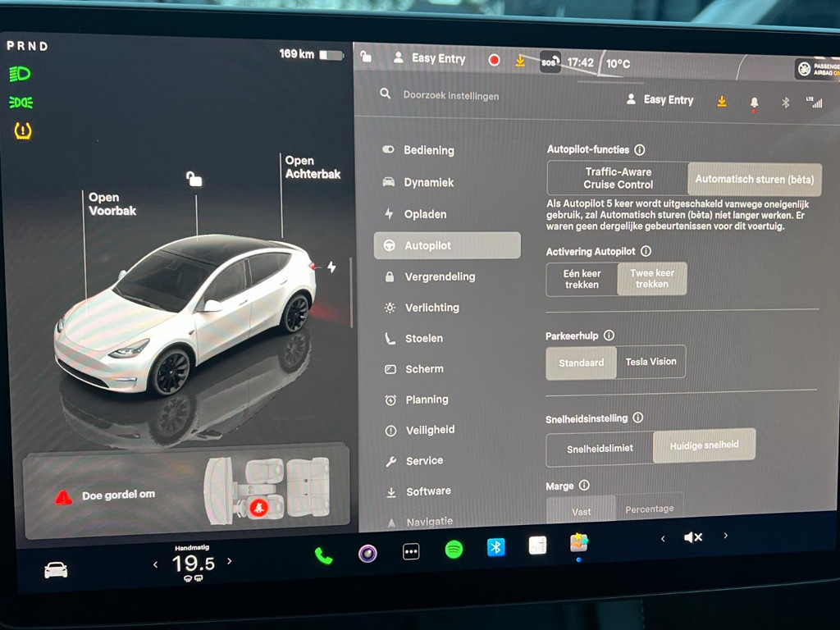Viewport: 840px width, 630px height.
Task: Tap the notification bell icon
Action: tap(754, 101)
